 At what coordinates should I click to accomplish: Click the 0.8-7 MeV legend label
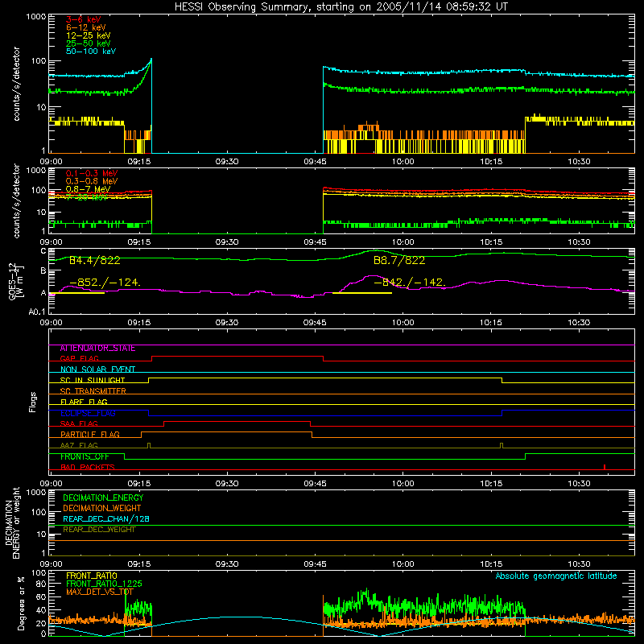pos(88,189)
